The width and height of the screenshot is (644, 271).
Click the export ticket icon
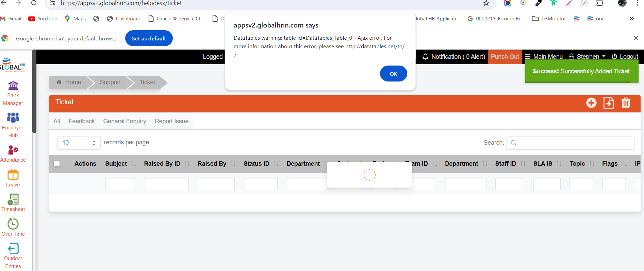608,103
